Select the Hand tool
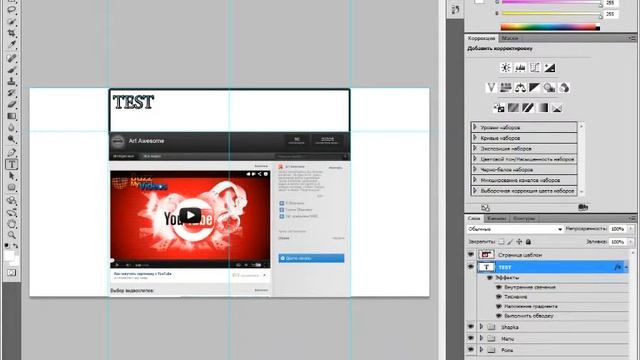 click(x=11, y=224)
